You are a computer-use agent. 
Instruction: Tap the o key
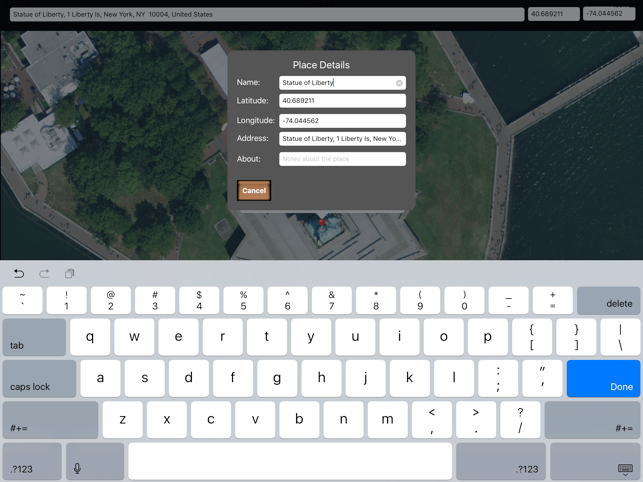point(444,337)
